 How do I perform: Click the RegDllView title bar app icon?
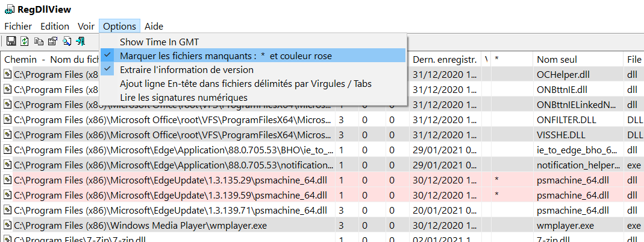[9, 10]
